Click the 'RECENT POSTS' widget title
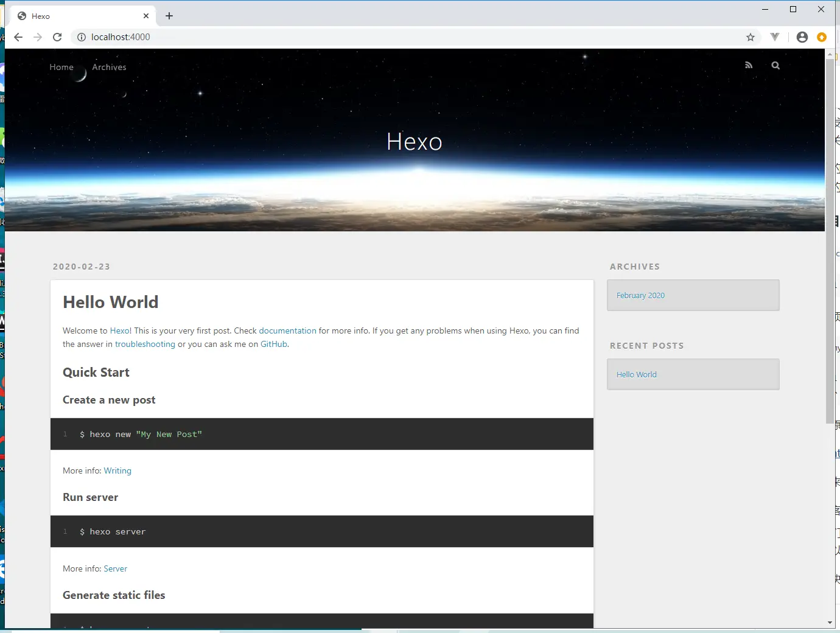The height and width of the screenshot is (633, 840). click(647, 346)
